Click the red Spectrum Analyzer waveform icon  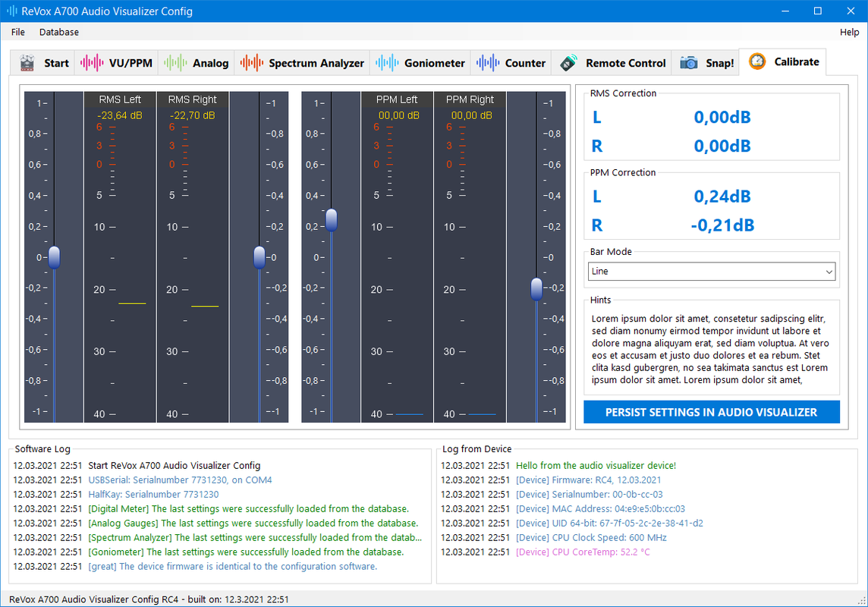pyautogui.click(x=252, y=63)
